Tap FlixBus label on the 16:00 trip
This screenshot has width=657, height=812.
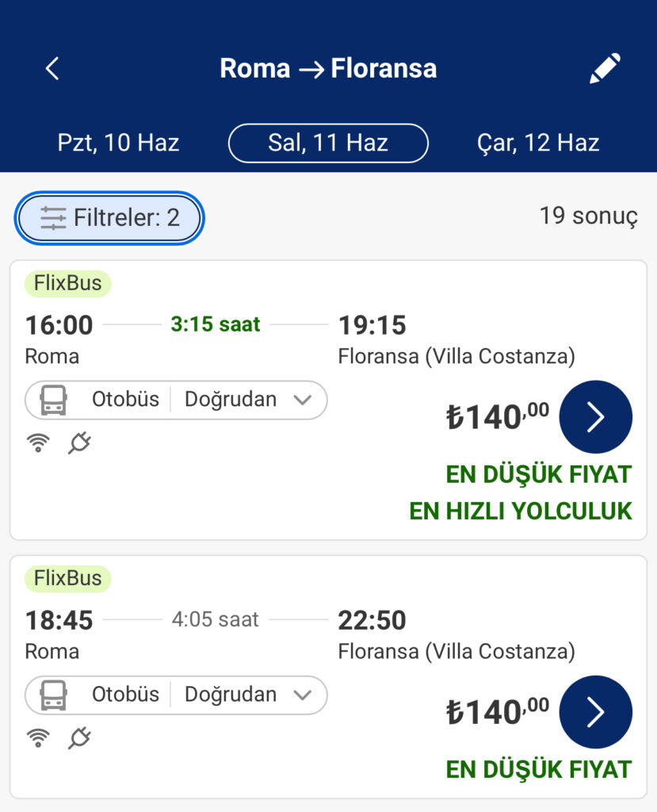coord(68,284)
